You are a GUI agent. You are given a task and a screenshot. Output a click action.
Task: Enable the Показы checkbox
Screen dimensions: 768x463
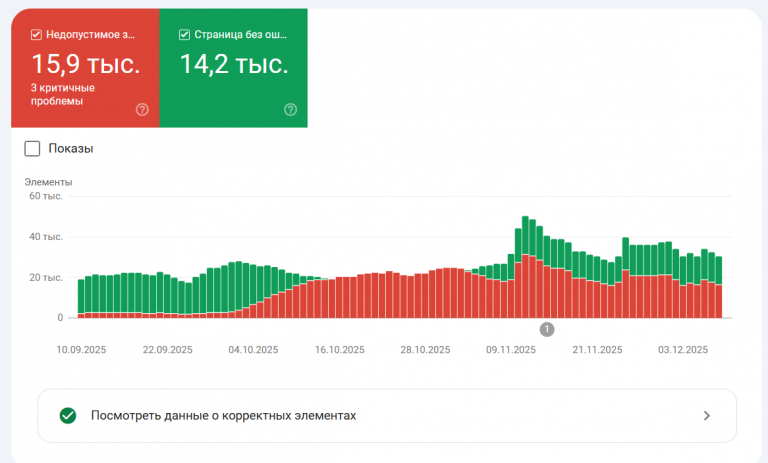tap(32, 148)
